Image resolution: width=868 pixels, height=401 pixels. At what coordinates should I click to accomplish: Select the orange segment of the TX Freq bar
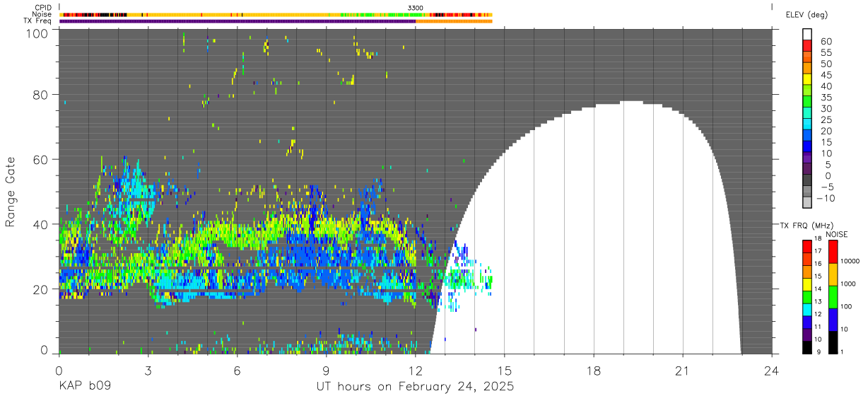click(454, 21)
